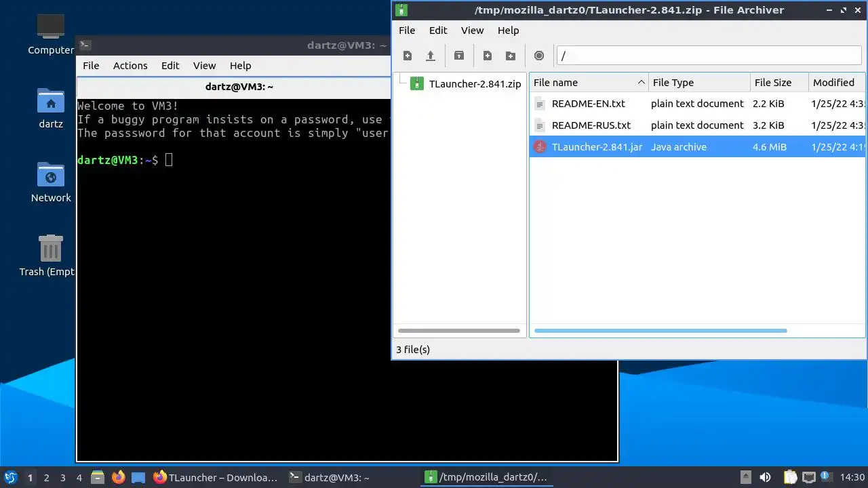Click the 2.2 KiB file size cell
The height and width of the screenshot is (488, 868).
(768, 104)
